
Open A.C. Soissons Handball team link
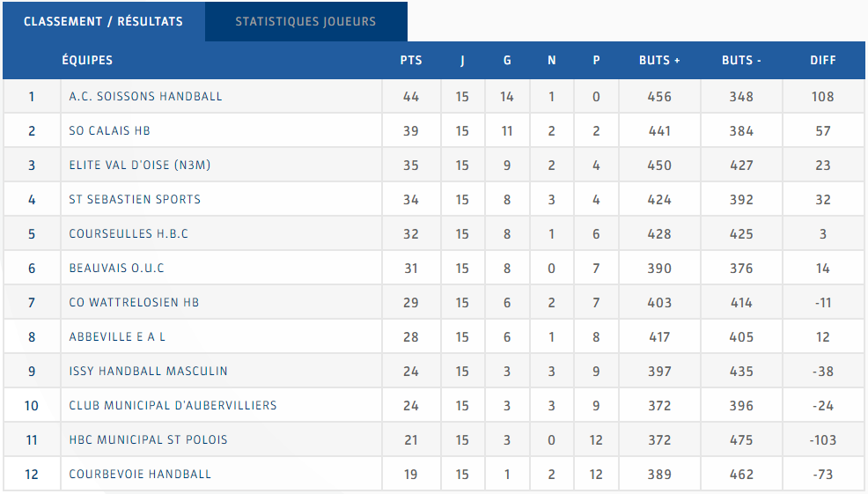click(x=145, y=97)
